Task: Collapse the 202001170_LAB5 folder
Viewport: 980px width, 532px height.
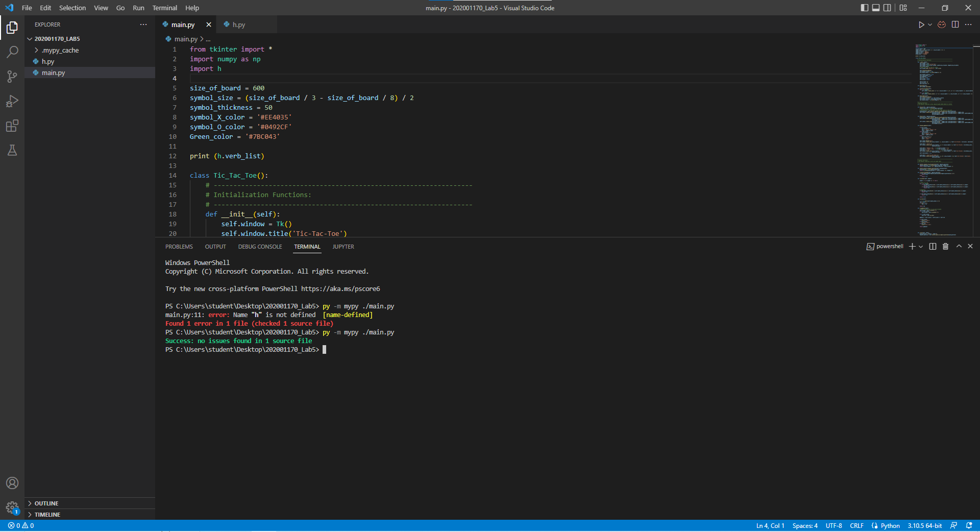Action: [90, 39]
